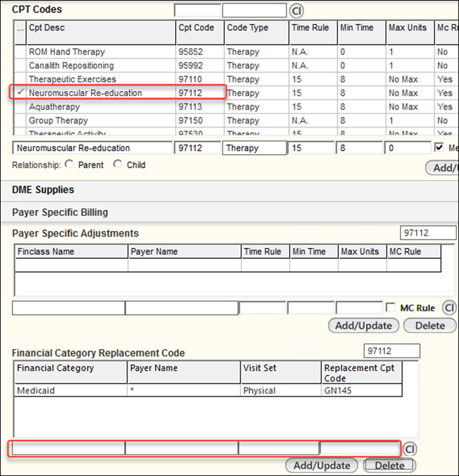This screenshot has width=459, height=476.
Task: Click cell 97113 in Cpt Code column
Action: pos(200,107)
